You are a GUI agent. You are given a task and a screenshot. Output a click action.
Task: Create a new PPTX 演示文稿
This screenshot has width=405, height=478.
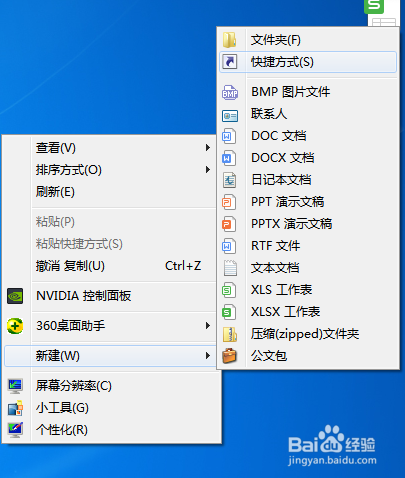(x=308, y=224)
